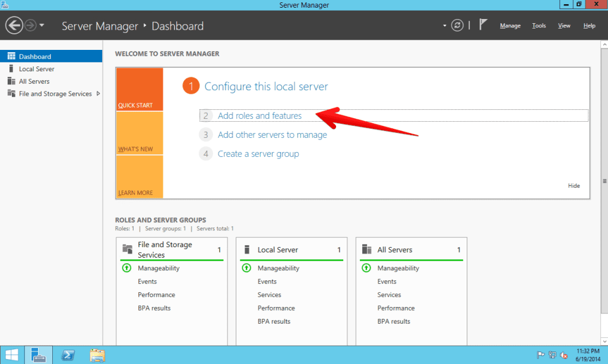Click Server Manager taskbar icon
Screen dimensions: 608x364
click(39, 354)
